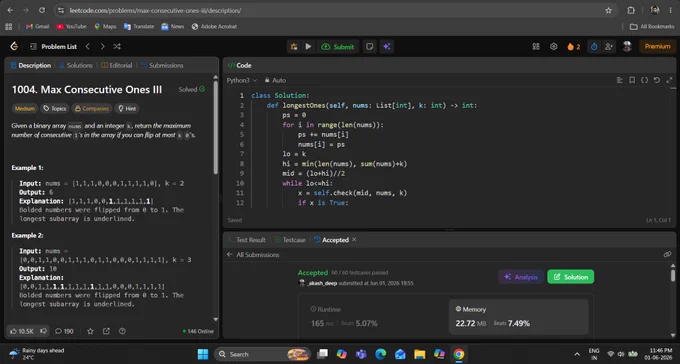Open the layout manager icon
The image size is (680, 364).
(536, 46)
